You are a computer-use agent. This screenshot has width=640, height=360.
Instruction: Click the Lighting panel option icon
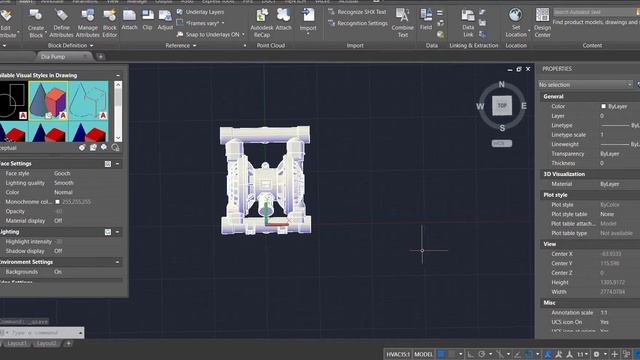point(108,232)
